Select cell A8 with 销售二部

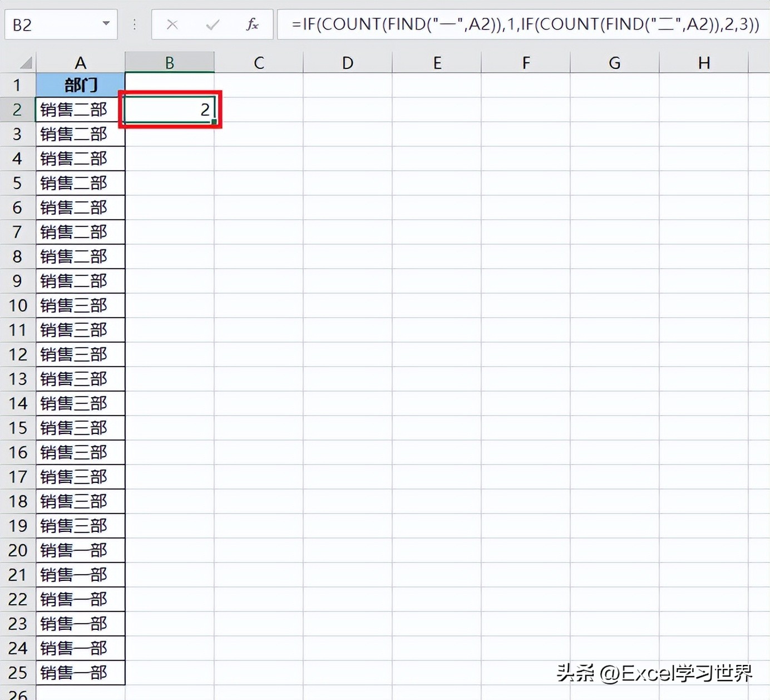click(81, 257)
